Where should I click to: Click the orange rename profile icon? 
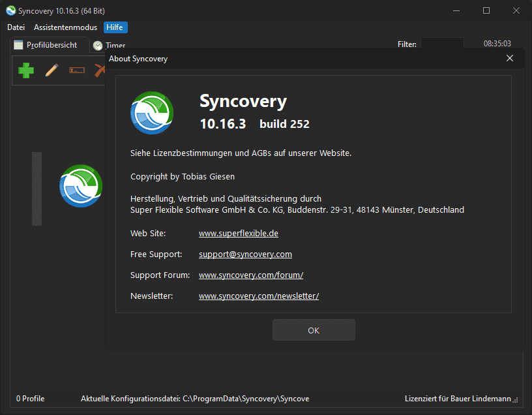77,70
